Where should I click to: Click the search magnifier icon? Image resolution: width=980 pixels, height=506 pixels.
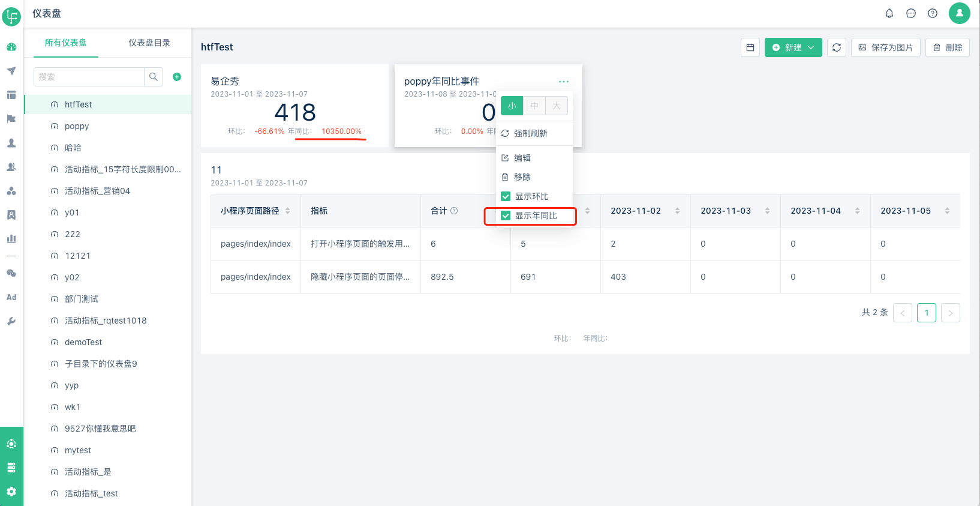click(154, 77)
